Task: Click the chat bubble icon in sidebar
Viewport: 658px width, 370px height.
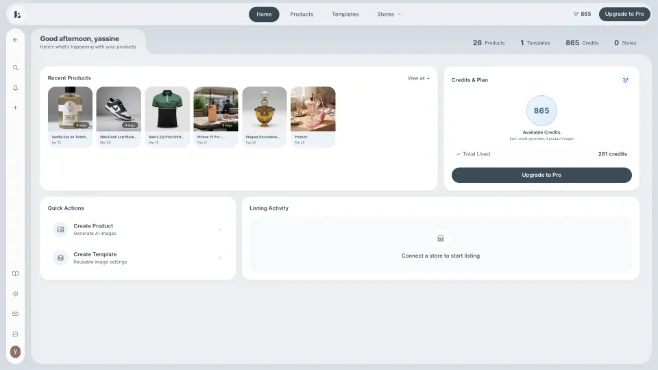Action: tap(16, 334)
